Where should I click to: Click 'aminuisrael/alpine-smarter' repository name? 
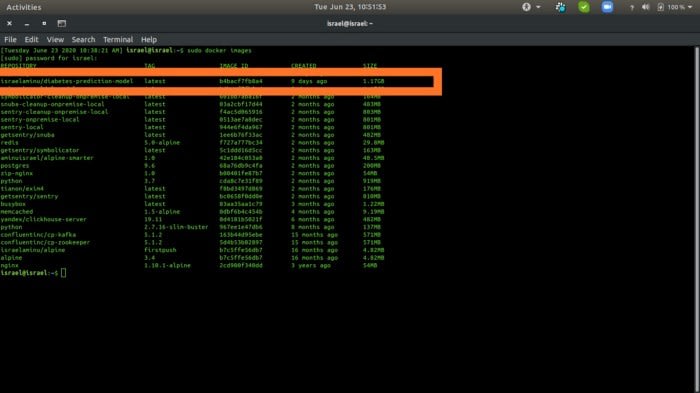point(47,158)
